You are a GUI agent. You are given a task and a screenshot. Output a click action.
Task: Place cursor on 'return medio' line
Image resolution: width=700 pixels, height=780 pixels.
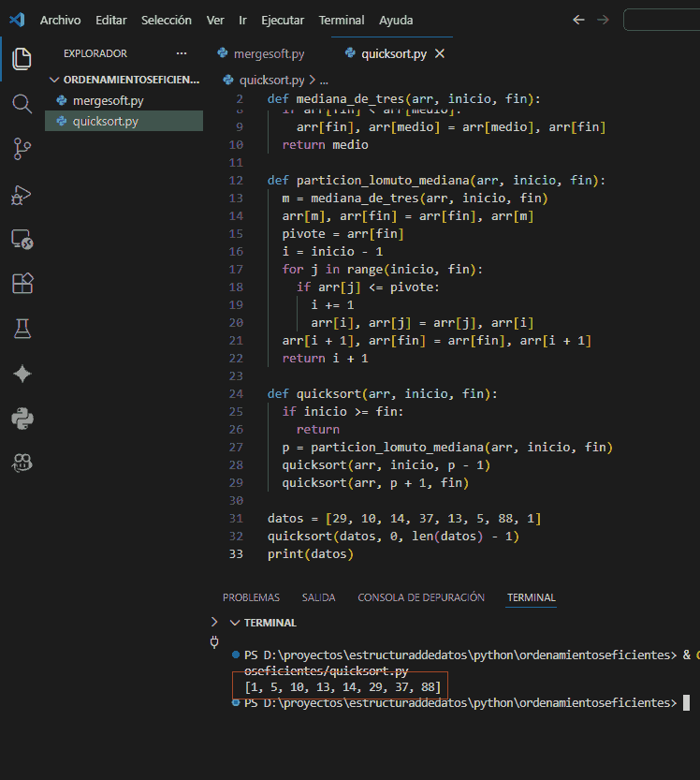coord(325,145)
